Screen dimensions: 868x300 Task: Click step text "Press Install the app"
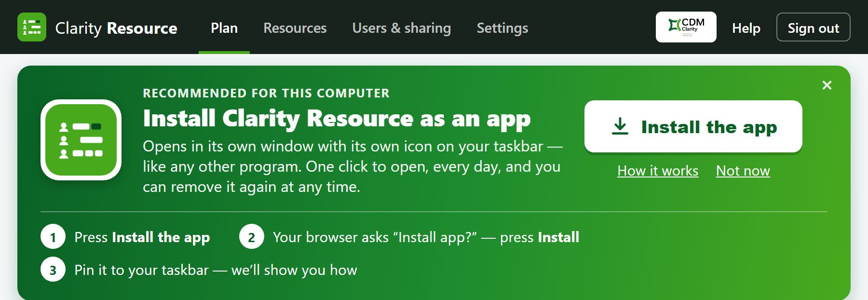[x=142, y=237]
